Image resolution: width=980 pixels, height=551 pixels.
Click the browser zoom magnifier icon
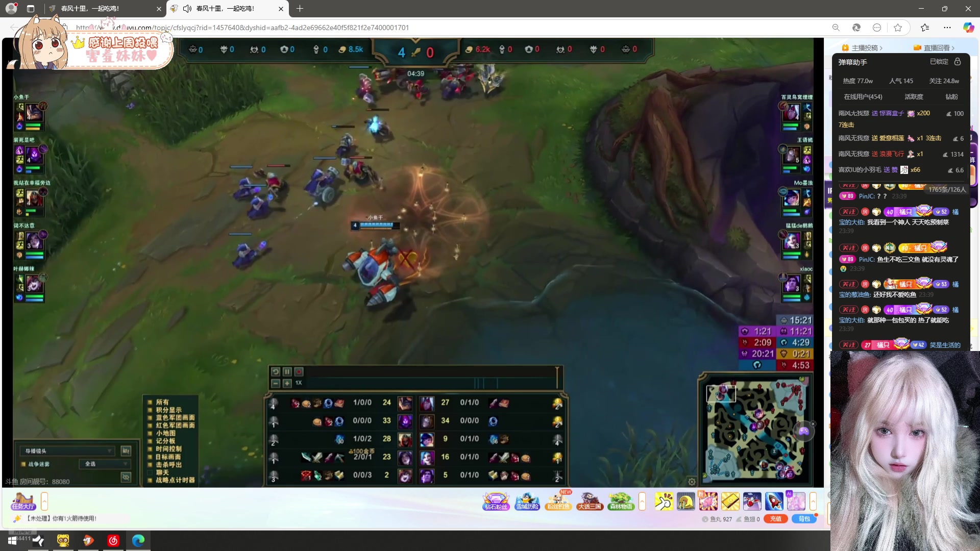[836, 28]
